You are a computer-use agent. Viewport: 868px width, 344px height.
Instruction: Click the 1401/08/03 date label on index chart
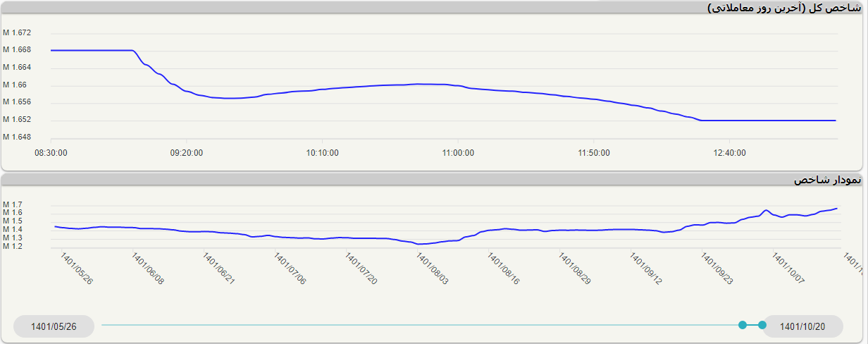tap(432, 269)
